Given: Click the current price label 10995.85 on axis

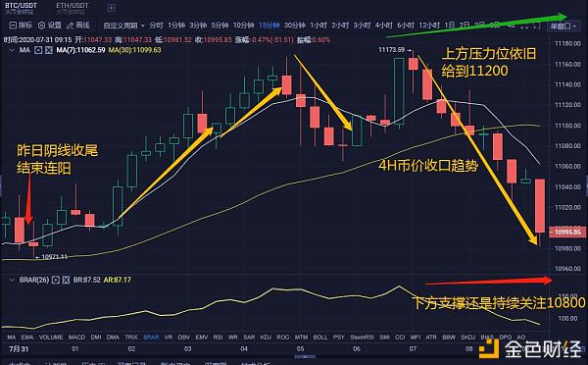Looking at the screenshot, I should [x=567, y=233].
